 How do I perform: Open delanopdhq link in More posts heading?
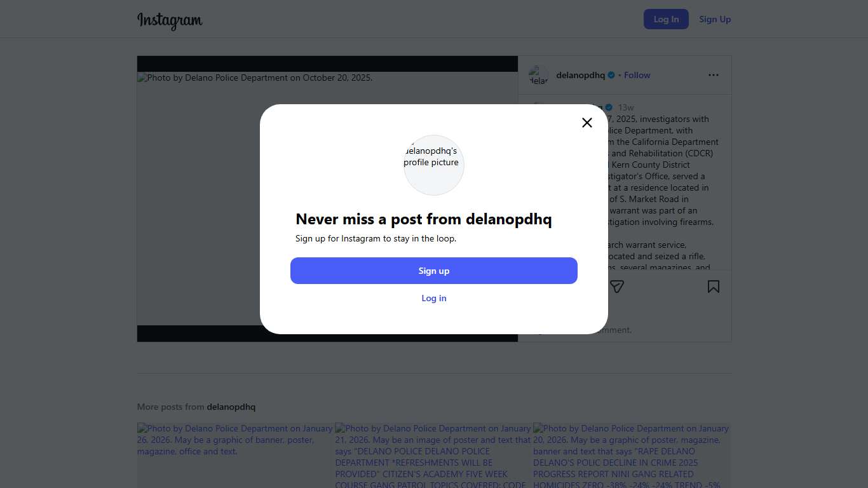[231, 407]
